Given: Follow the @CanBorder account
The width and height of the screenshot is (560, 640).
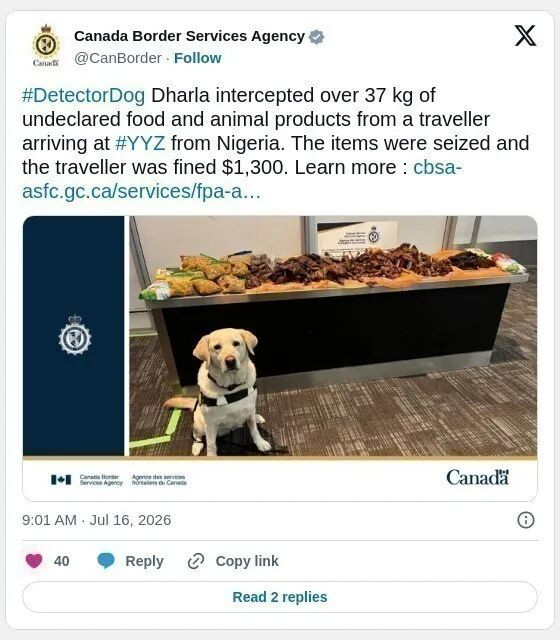Looking at the screenshot, I should (x=198, y=58).
